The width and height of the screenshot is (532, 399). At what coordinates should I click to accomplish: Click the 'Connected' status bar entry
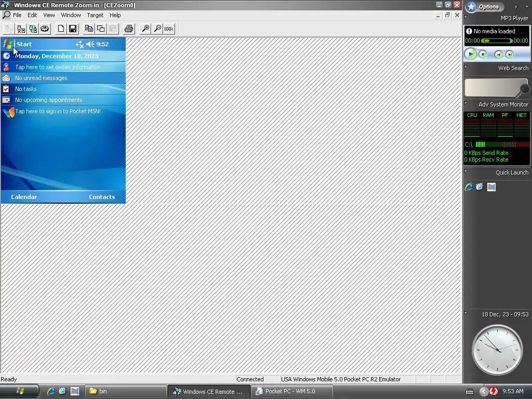pyautogui.click(x=250, y=379)
